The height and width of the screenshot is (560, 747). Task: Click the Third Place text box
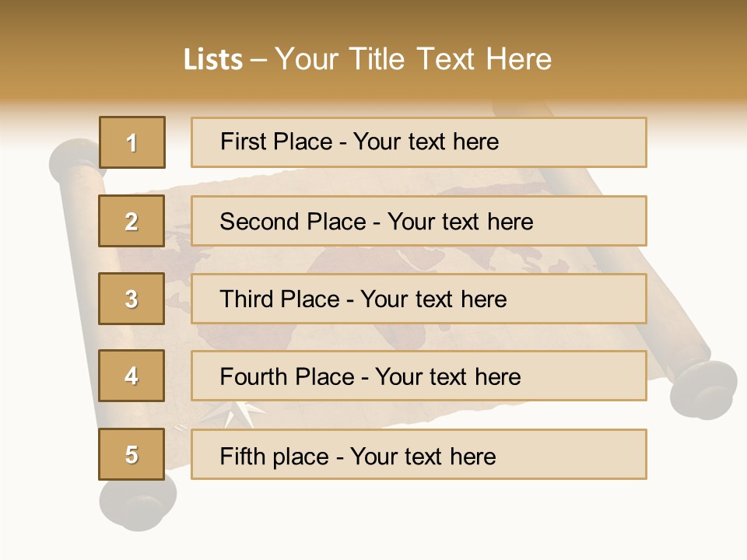click(x=419, y=299)
